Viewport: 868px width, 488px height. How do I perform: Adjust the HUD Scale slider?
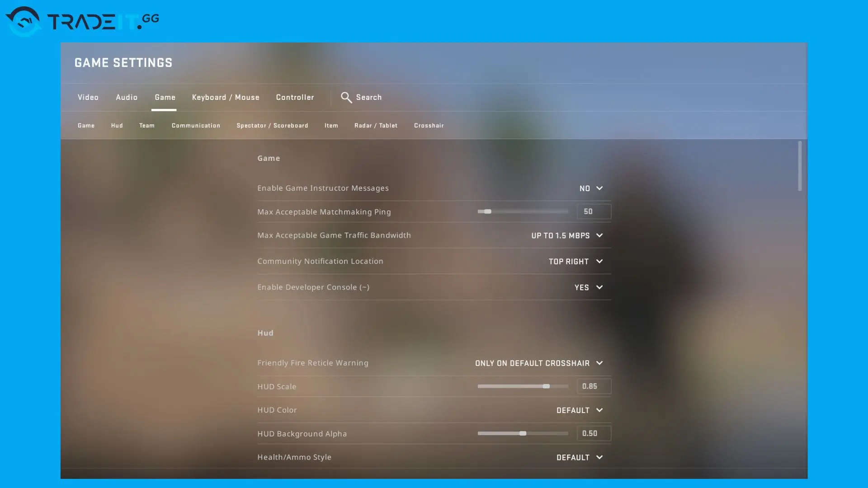pyautogui.click(x=523, y=386)
